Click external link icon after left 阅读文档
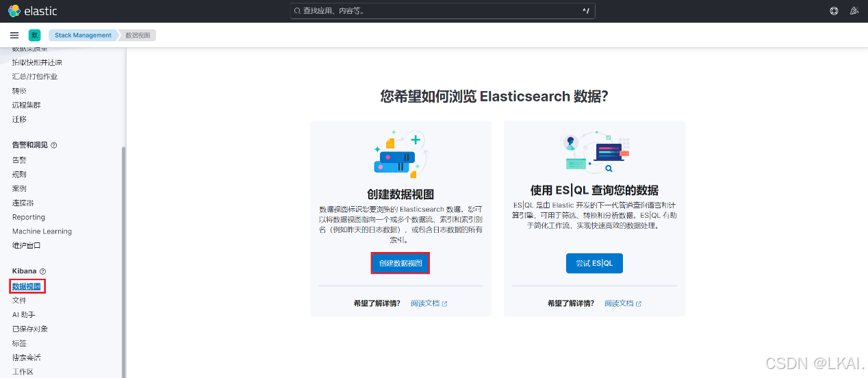Screen dimensions: 868x378 tap(445, 303)
